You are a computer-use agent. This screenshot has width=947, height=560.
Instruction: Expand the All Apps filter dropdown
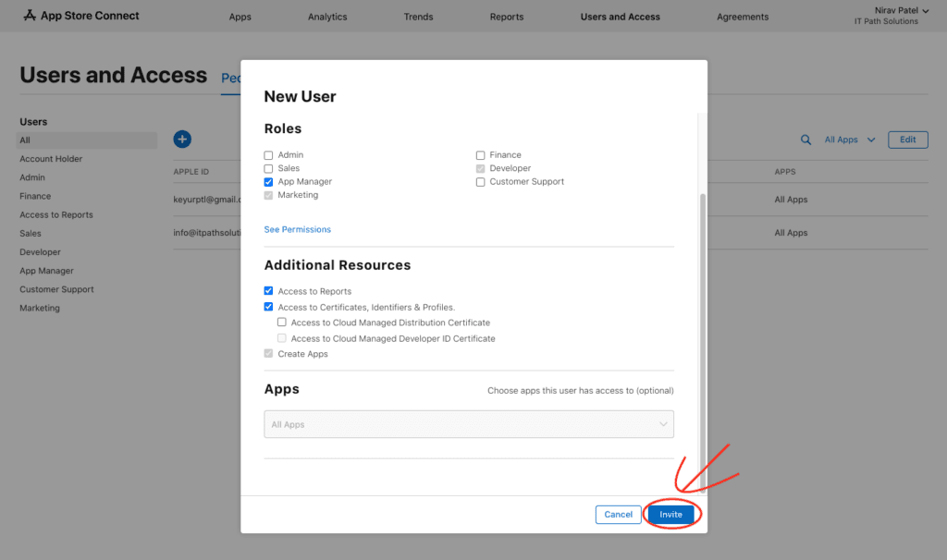[x=848, y=140]
